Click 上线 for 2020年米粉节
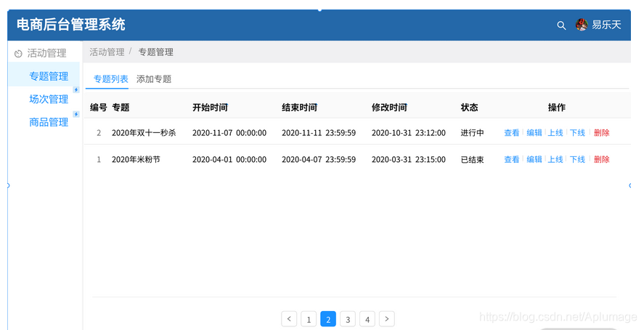 pos(555,159)
